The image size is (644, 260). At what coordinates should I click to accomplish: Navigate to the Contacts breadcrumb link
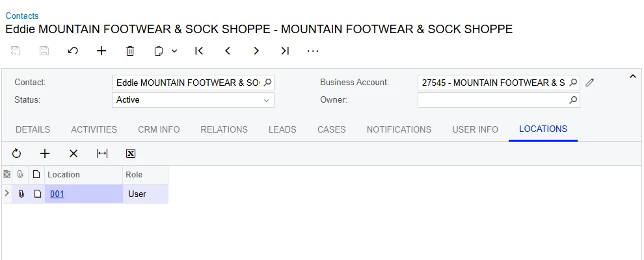point(21,16)
